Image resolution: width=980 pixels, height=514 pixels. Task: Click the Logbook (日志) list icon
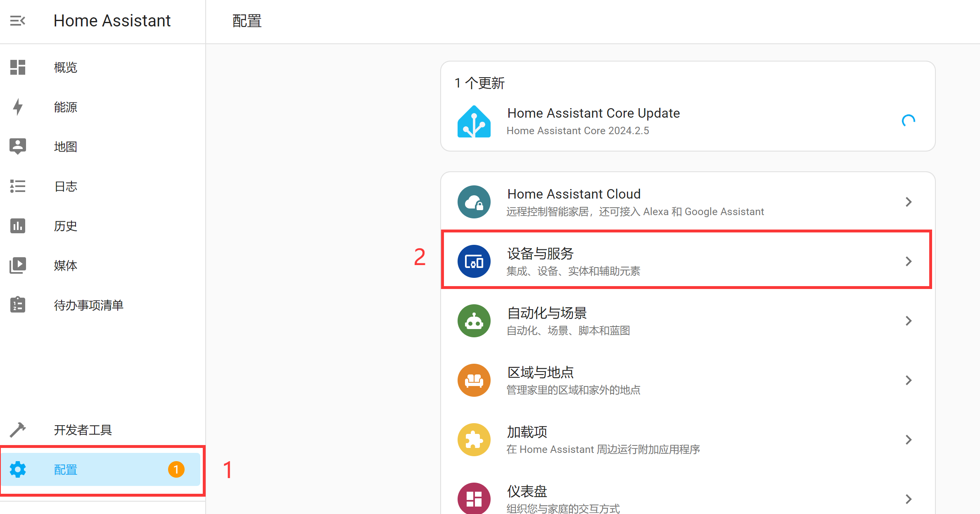pyautogui.click(x=18, y=186)
